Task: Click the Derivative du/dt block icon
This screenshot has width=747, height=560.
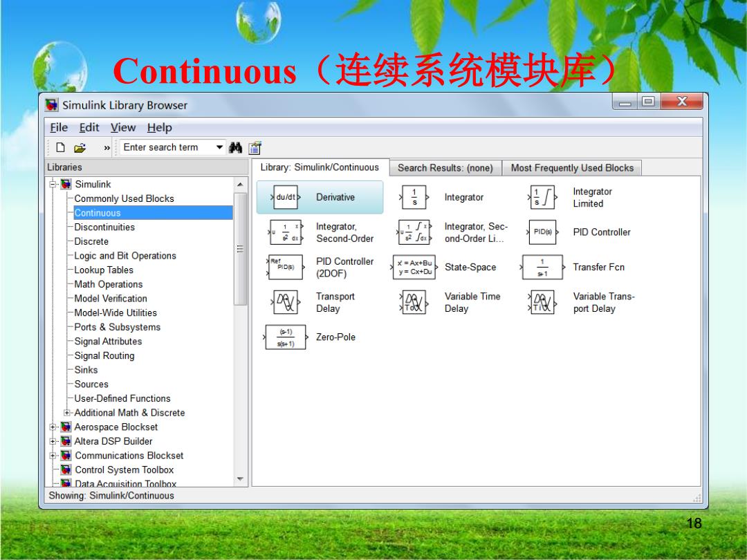Action: tap(286, 197)
